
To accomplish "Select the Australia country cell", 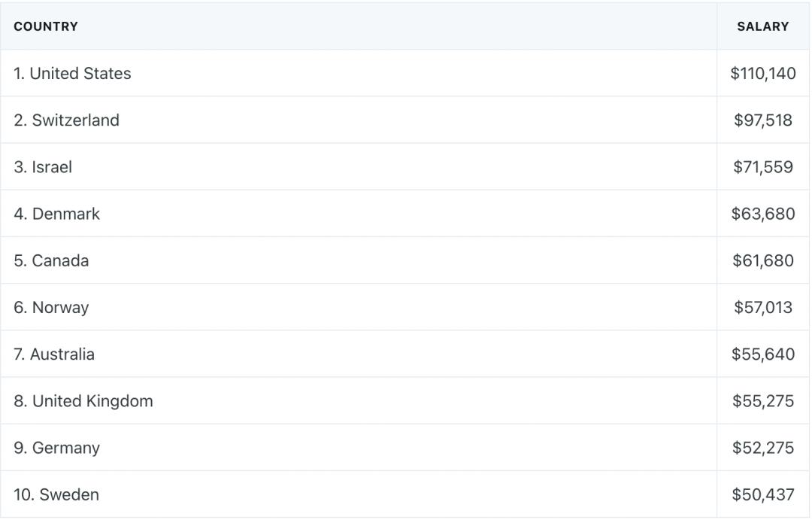I will tap(54, 354).
